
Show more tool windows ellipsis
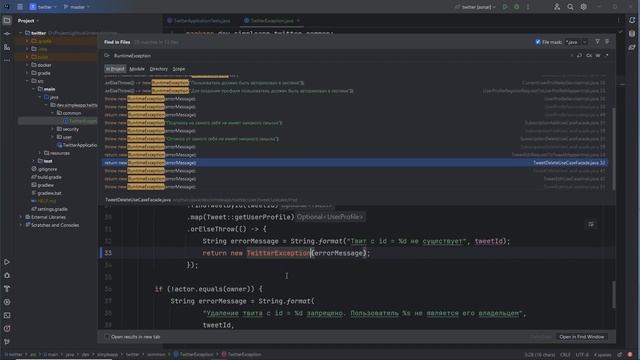[7, 60]
